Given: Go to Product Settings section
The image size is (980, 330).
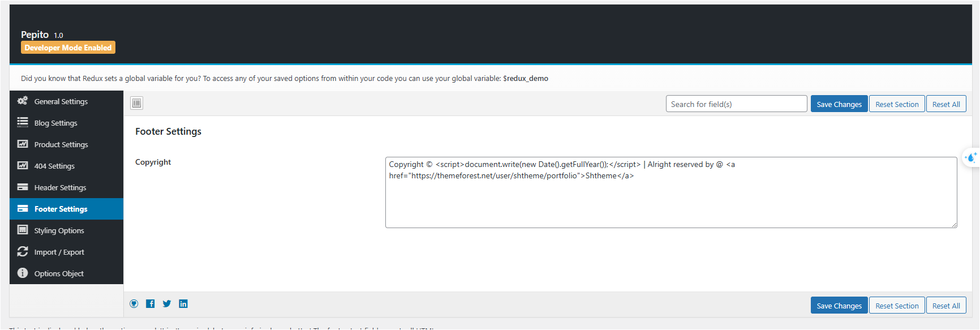Looking at the screenshot, I should [67, 144].
